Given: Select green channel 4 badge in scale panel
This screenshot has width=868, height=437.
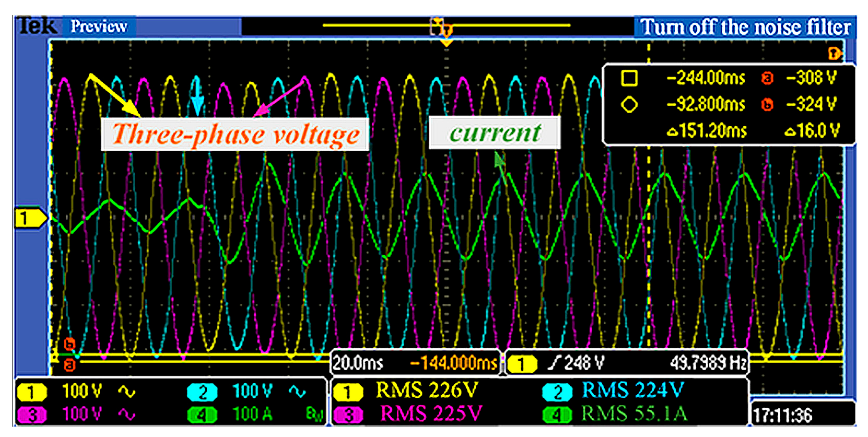Looking at the screenshot, I should (x=202, y=415).
